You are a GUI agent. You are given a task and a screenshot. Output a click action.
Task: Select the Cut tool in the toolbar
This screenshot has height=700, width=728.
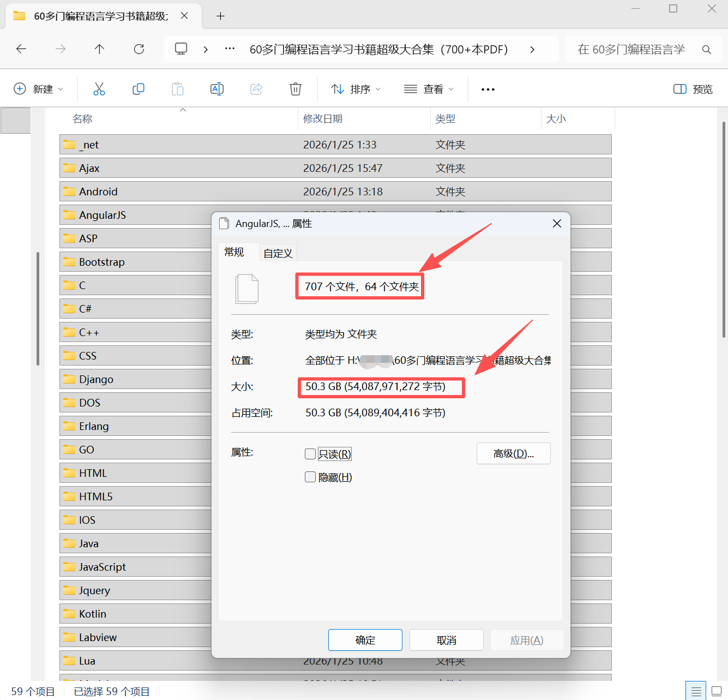(99, 88)
